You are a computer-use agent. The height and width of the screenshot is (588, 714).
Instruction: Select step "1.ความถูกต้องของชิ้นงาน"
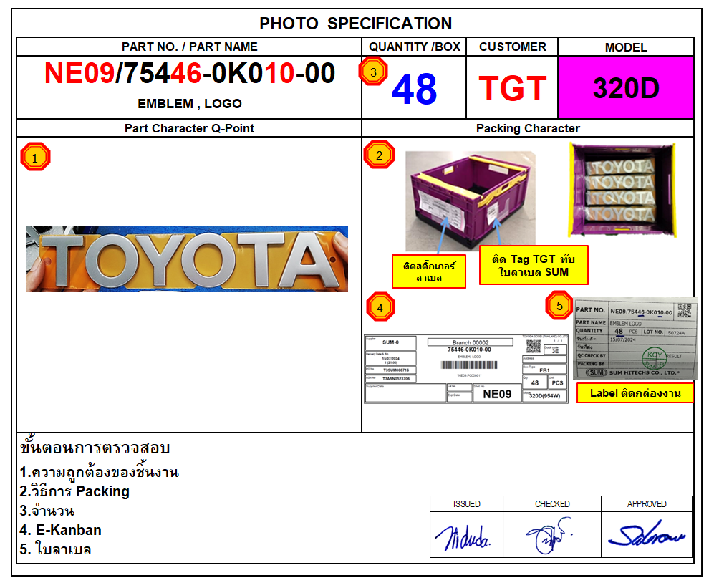[100, 472]
